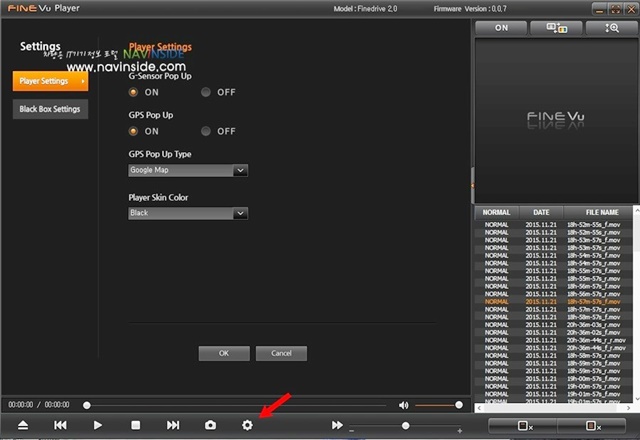The width and height of the screenshot is (640, 440).
Task: Set G-Sensor Pop Up to OFF
Action: 206,92
